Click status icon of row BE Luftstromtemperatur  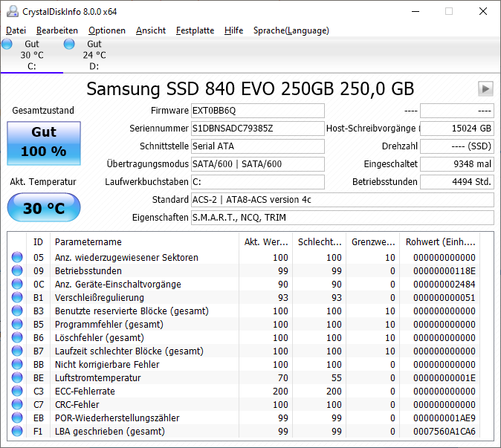click(x=17, y=377)
